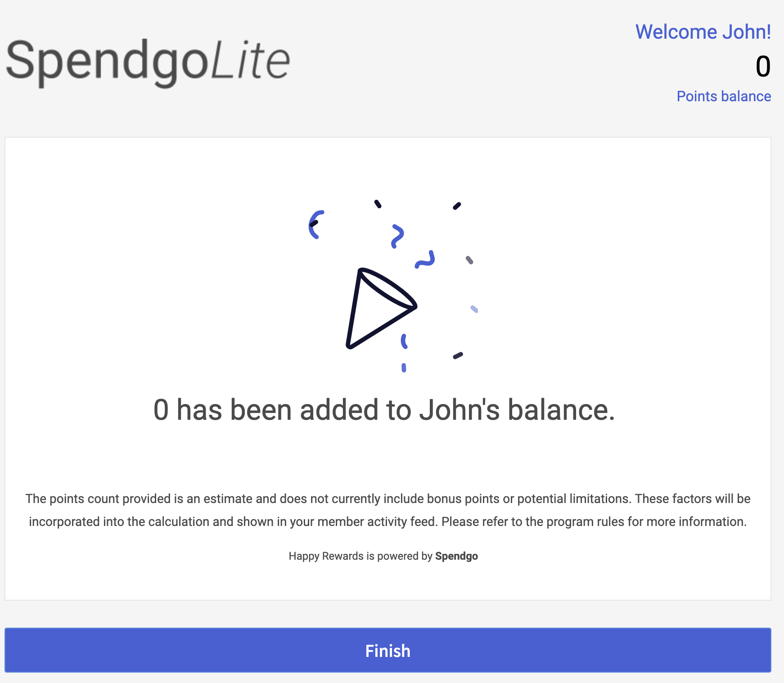Screen dimensions: 784x683
Task: Click the Points balance label
Action: coord(723,96)
